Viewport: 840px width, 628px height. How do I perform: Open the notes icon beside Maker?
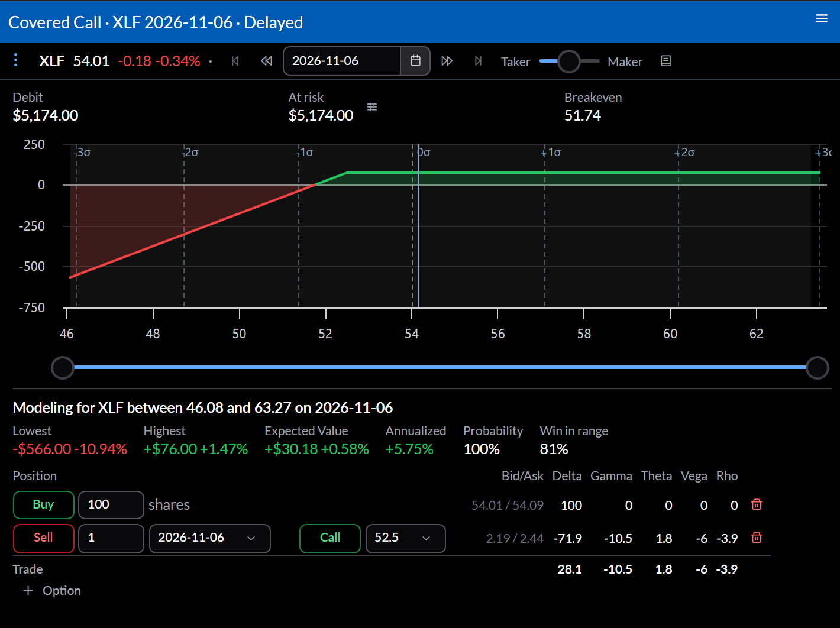[665, 61]
